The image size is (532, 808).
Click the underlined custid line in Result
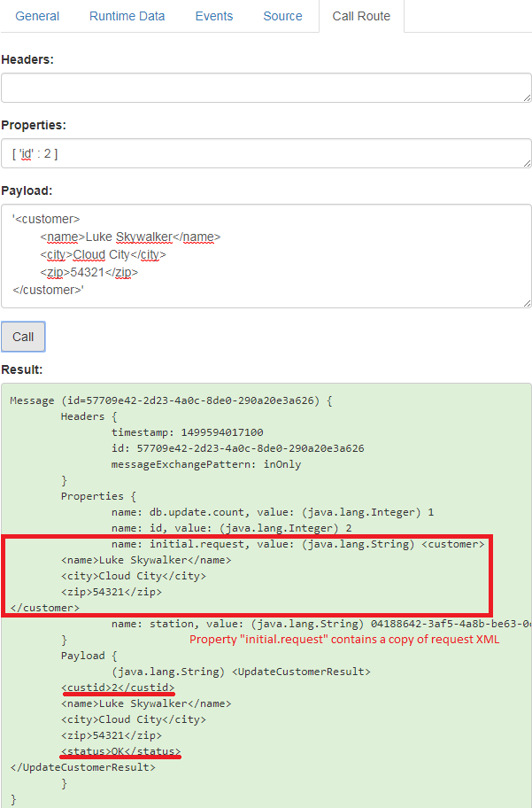coord(119,688)
